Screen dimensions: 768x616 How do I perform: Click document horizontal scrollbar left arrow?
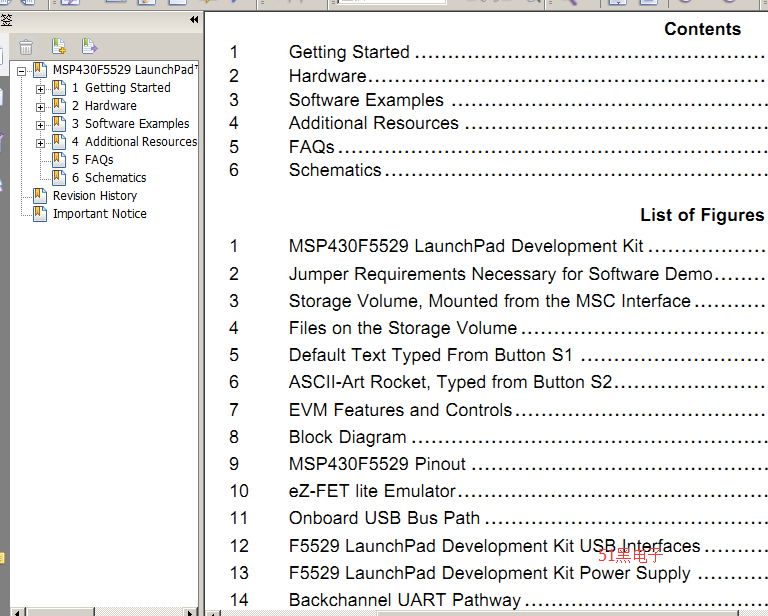214,613
